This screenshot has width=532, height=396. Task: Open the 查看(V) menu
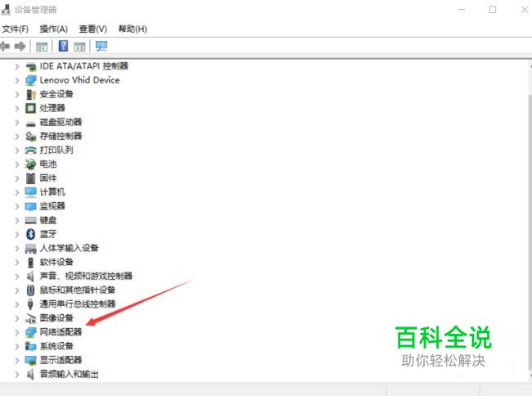pos(93,29)
